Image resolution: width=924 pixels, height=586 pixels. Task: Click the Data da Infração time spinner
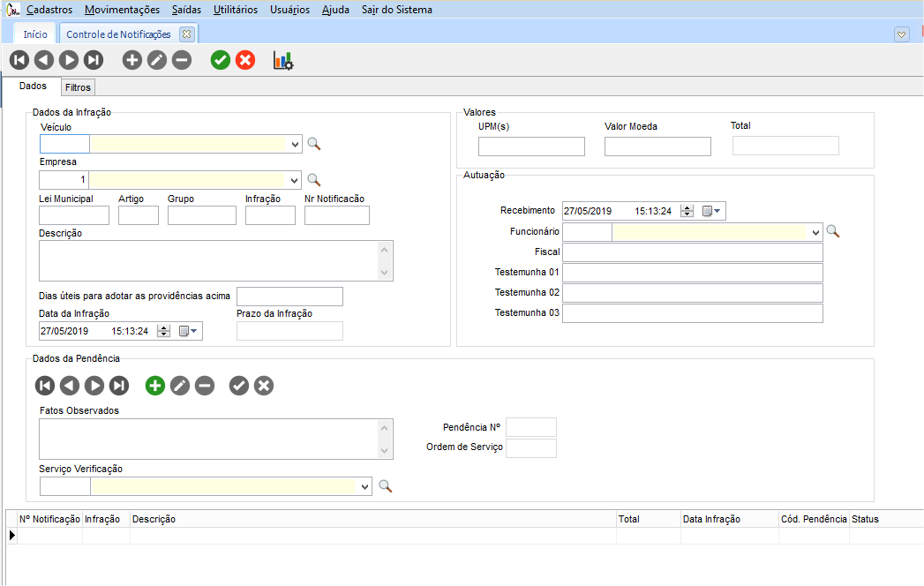[x=163, y=331]
